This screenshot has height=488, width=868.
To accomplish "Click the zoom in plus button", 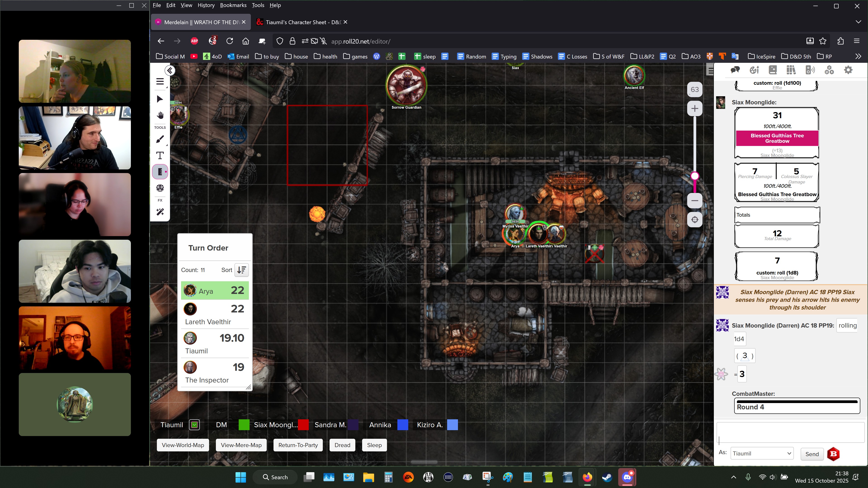I will [x=694, y=108].
